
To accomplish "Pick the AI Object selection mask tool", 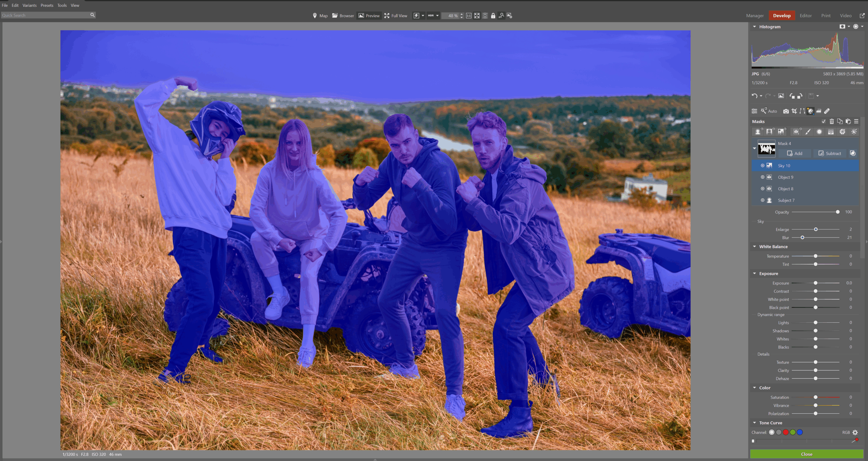I will 796,132.
